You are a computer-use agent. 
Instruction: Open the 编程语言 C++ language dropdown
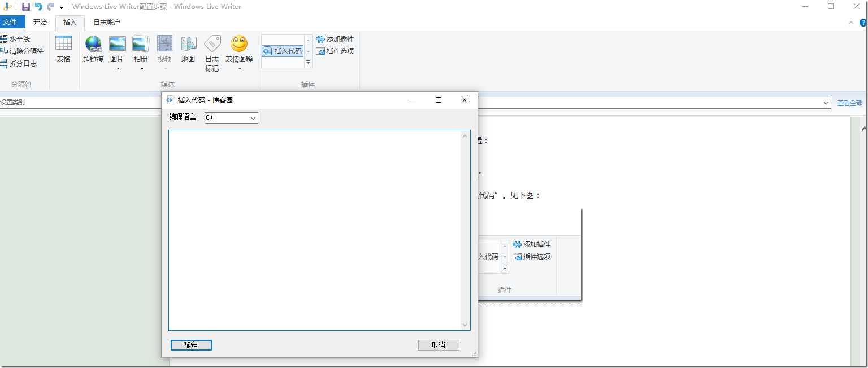coord(231,117)
